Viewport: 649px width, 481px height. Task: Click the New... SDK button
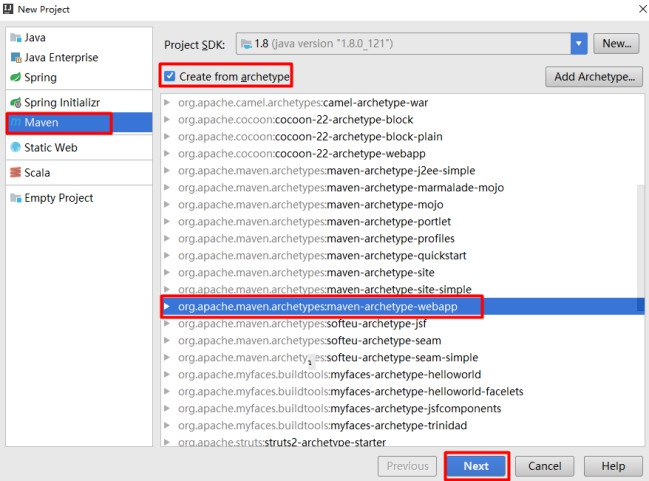pos(616,43)
